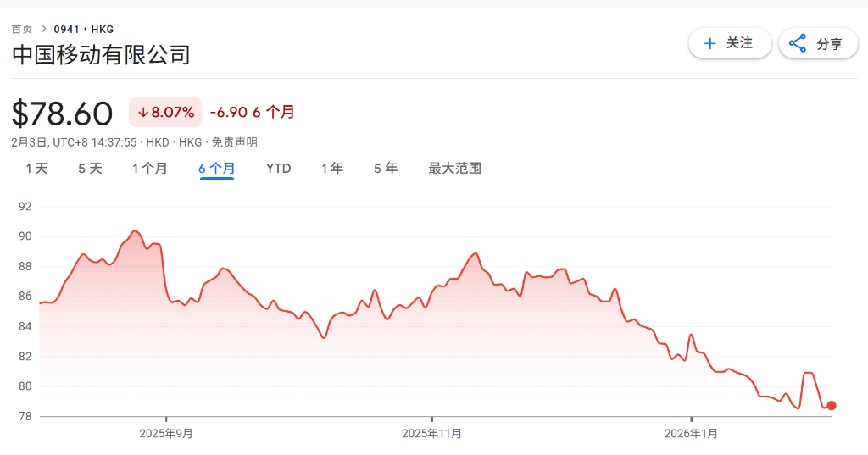
Task: Switch to the 1个月 range tab
Action: 149,169
